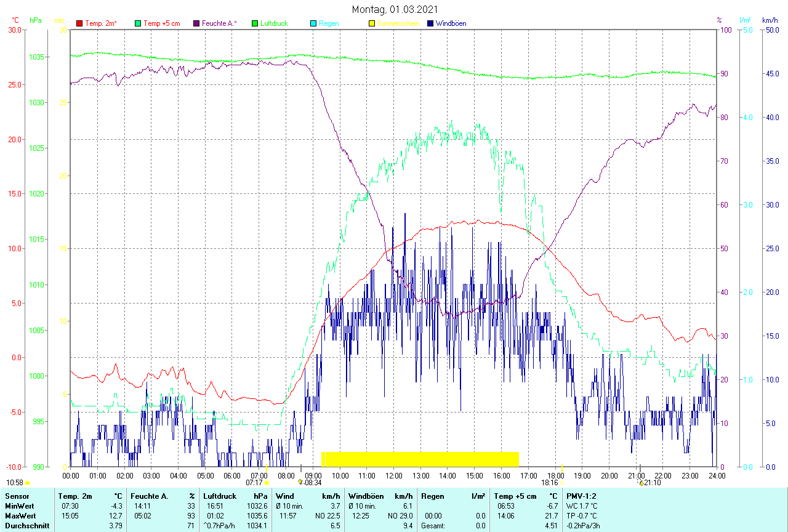Click the Sonnenschein legend label
The image size is (788, 532).
click(398, 23)
